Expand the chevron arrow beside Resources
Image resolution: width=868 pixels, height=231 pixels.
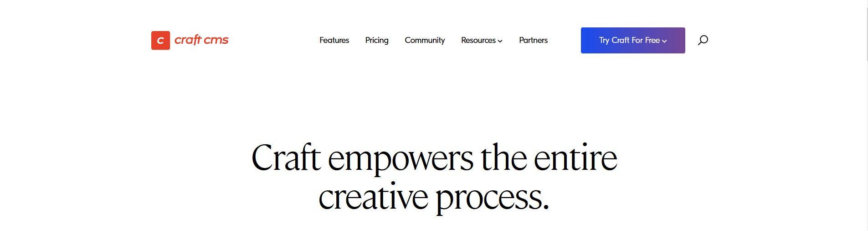point(500,41)
